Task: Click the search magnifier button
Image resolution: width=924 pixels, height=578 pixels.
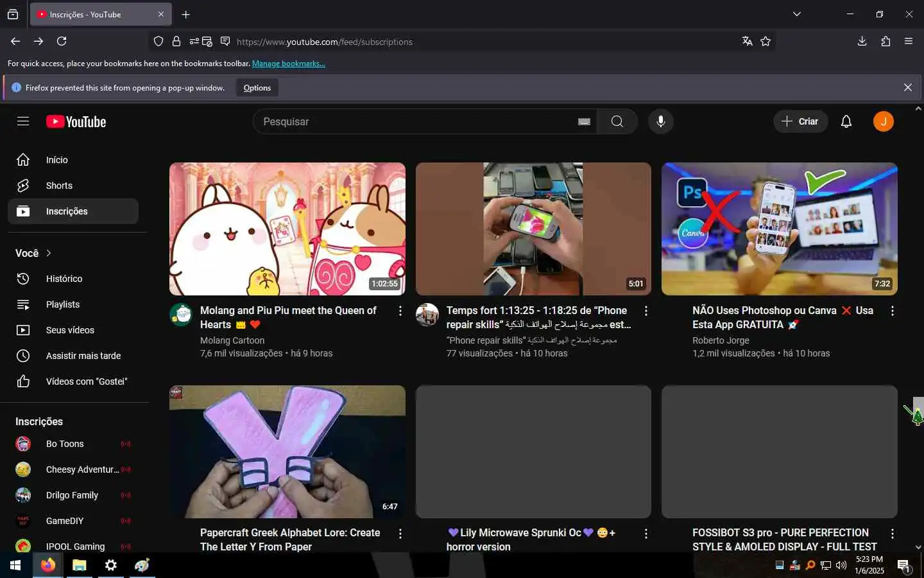Action: 617,121
